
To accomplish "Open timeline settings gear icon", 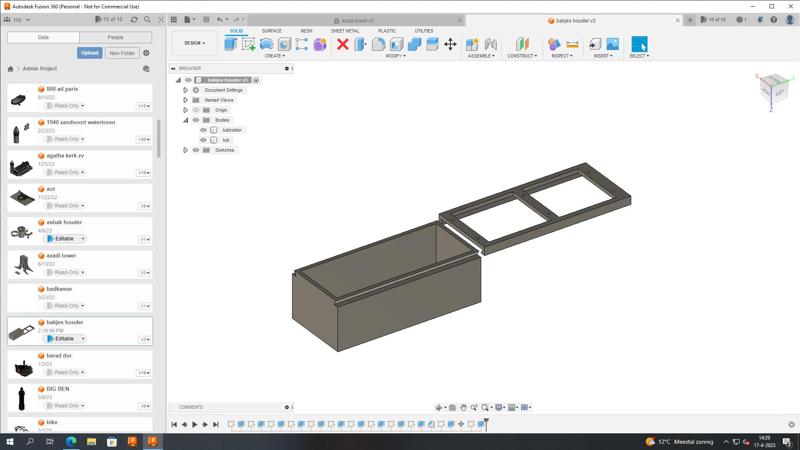I will pyautogui.click(x=792, y=424).
